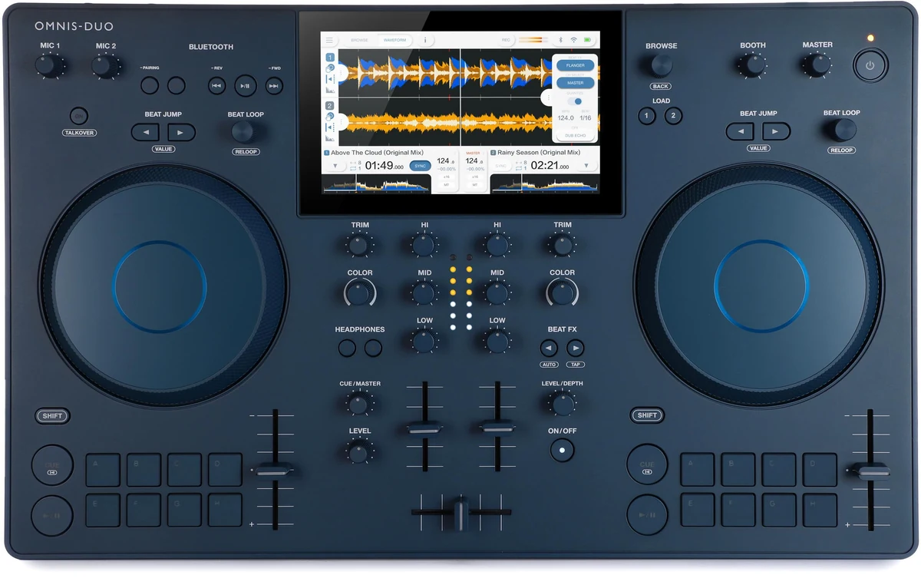Screen dimensions: 921x588
Task: Open the FLANGER beat FX selector
Action: pyautogui.click(x=575, y=65)
